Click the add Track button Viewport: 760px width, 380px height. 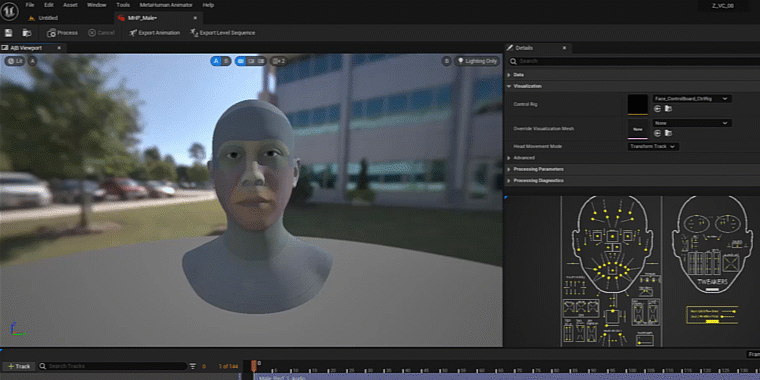tap(18, 366)
